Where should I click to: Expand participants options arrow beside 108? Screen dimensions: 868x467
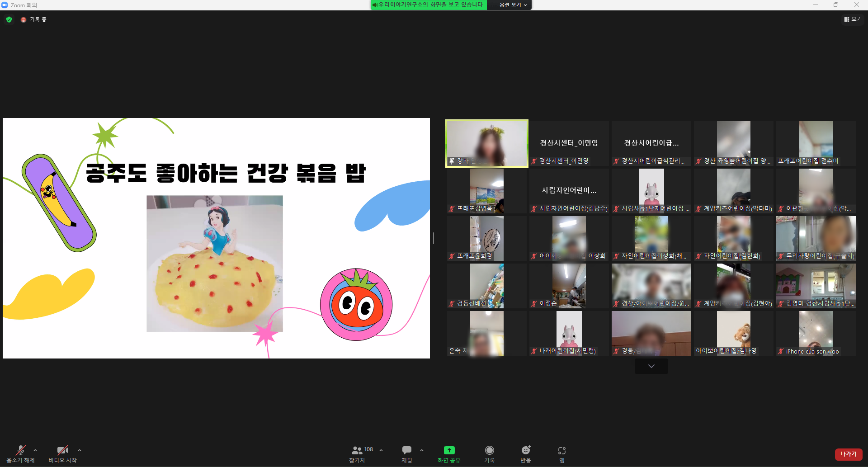(x=381, y=450)
